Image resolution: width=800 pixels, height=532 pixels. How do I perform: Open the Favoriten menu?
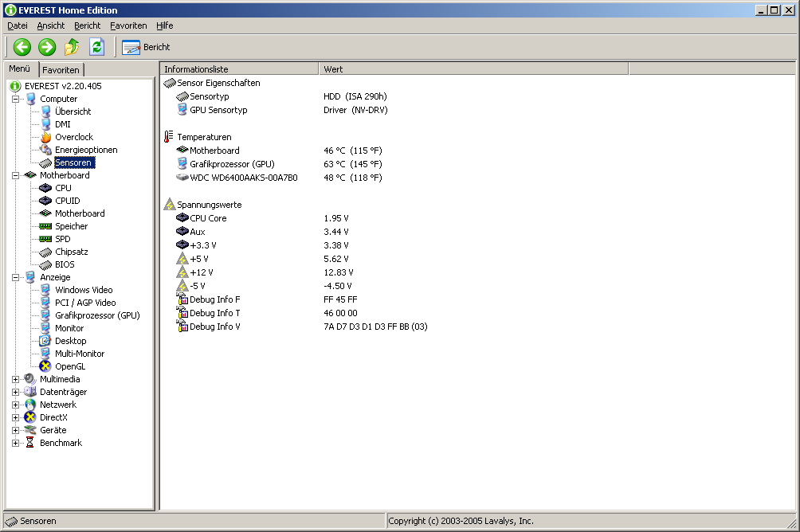(128, 25)
